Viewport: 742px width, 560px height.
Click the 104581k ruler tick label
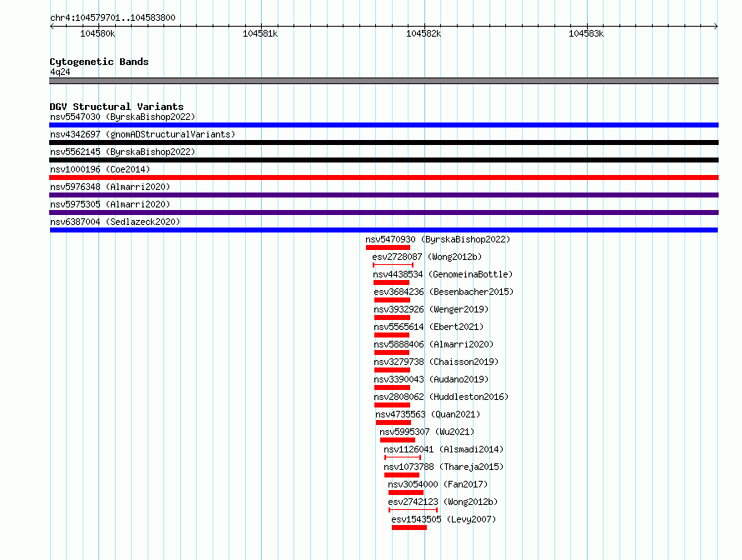[260, 33]
